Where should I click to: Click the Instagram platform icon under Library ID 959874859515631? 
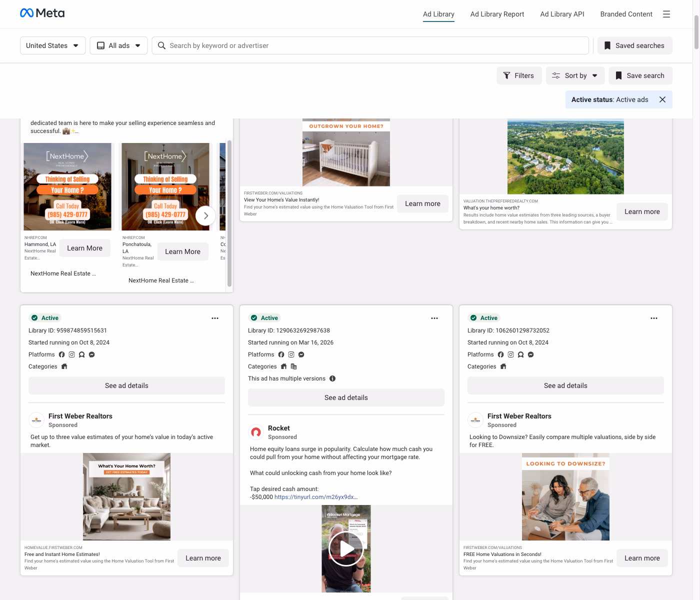point(71,354)
